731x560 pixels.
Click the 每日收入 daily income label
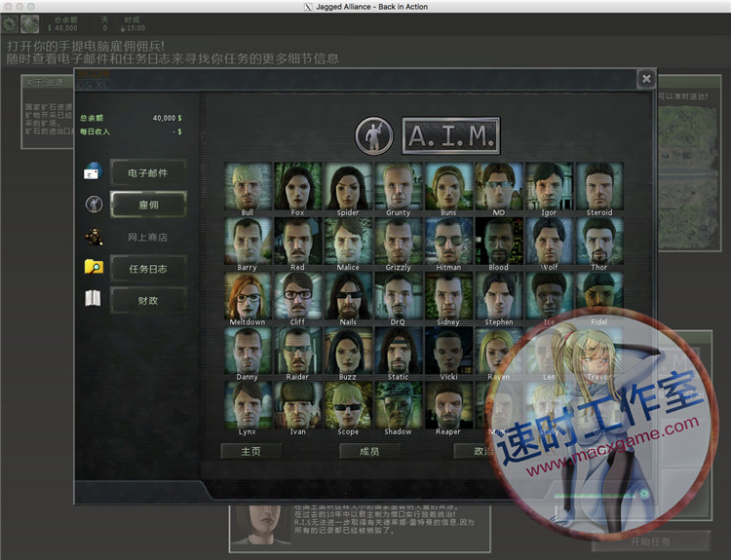click(95, 131)
